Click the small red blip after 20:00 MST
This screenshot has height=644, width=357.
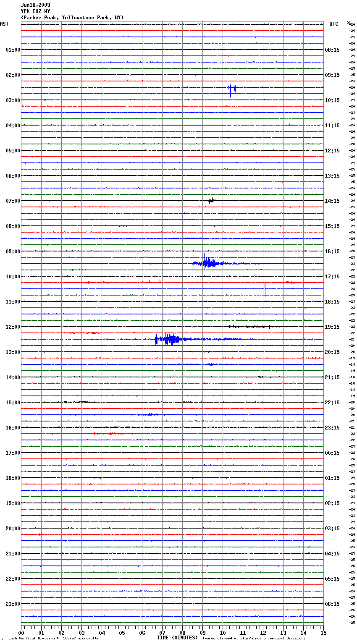pos(40,534)
